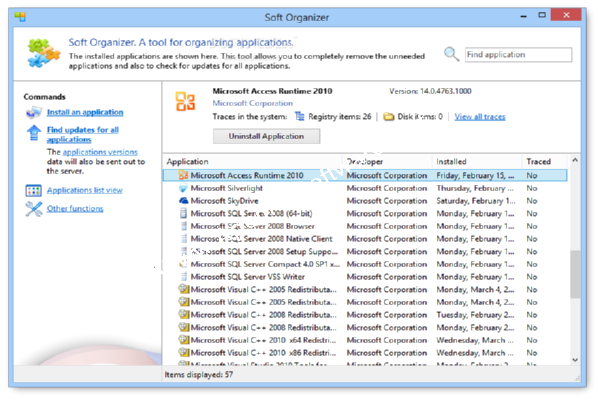Image resolution: width=600 pixels, height=400 pixels.
Task: Click the Items displayed: 57 status text
Action: [199, 374]
